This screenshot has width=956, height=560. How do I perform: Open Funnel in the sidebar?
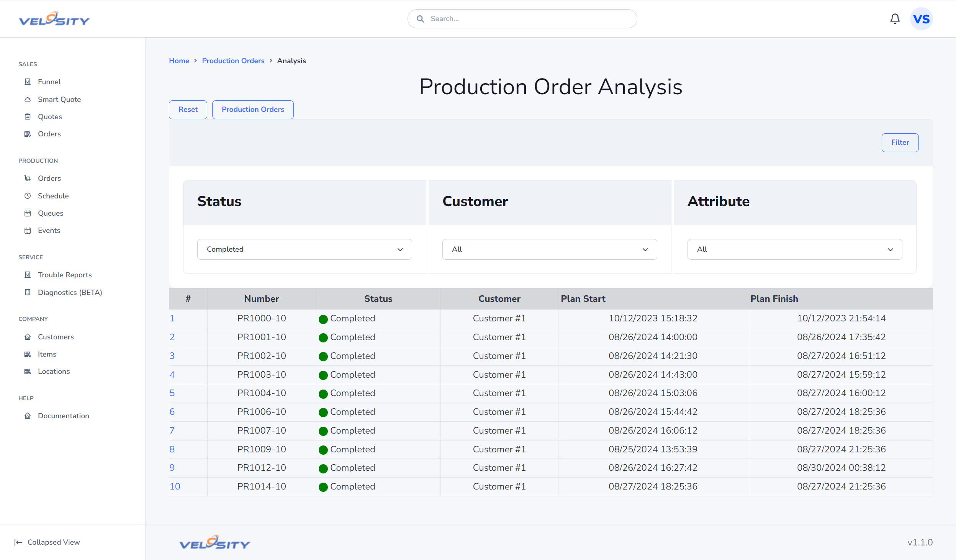(x=49, y=82)
